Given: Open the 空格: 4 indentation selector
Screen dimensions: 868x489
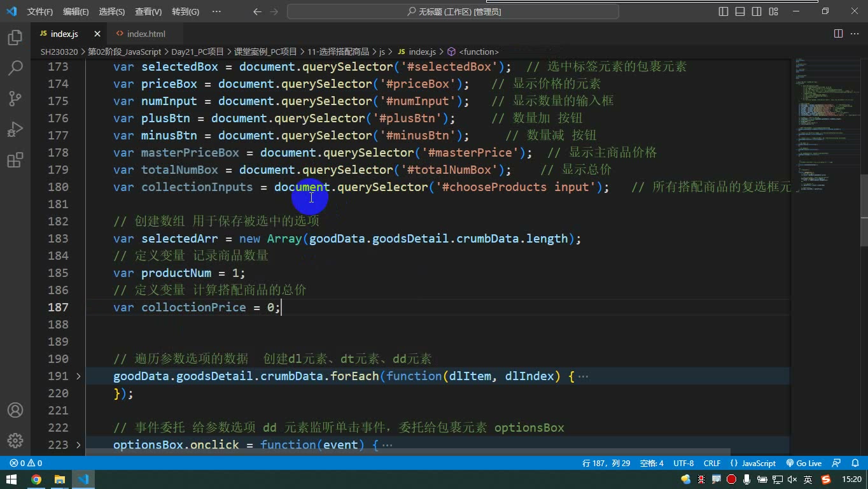Looking at the screenshot, I should click(652, 464).
